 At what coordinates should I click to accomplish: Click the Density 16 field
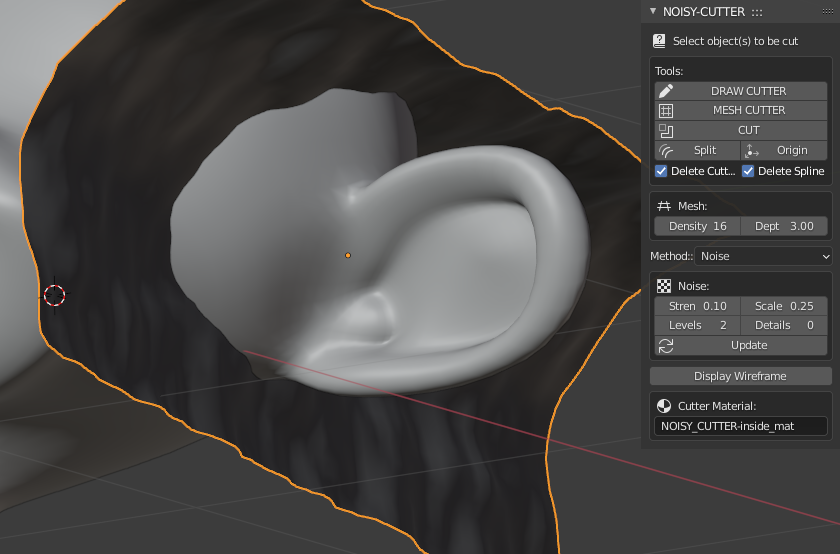(x=698, y=226)
